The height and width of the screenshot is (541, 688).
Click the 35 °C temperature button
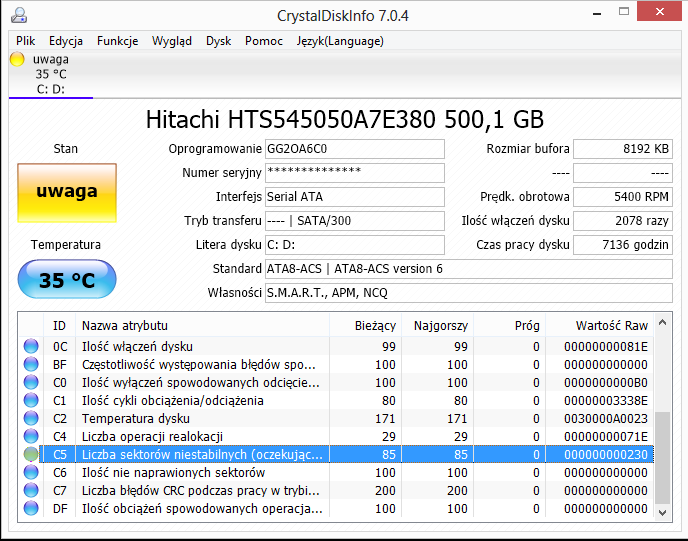[67, 279]
